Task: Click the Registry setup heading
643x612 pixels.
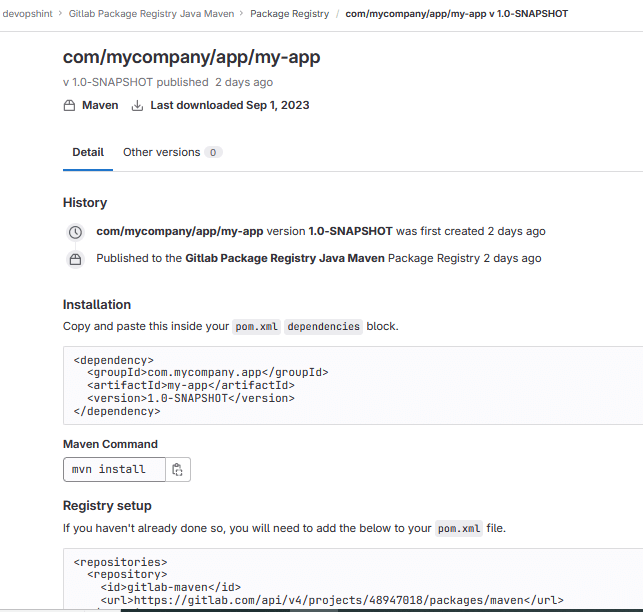Action: 107,506
